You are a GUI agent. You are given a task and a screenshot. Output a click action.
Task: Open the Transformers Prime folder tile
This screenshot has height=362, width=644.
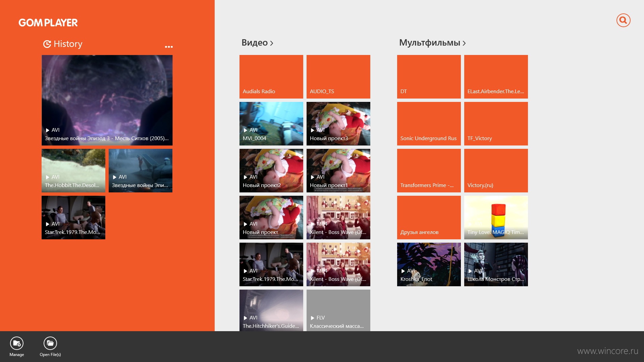pyautogui.click(x=429, y=171)
